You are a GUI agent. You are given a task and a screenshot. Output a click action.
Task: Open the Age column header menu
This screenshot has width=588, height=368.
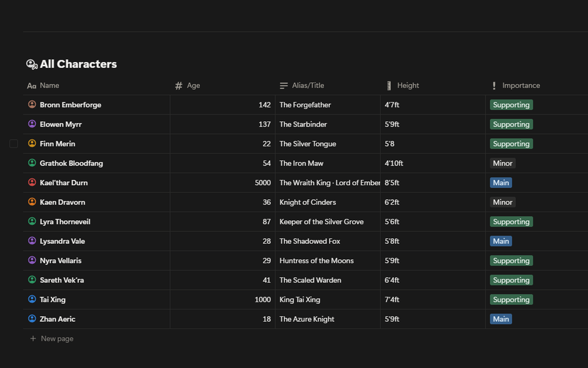point(194,86)
